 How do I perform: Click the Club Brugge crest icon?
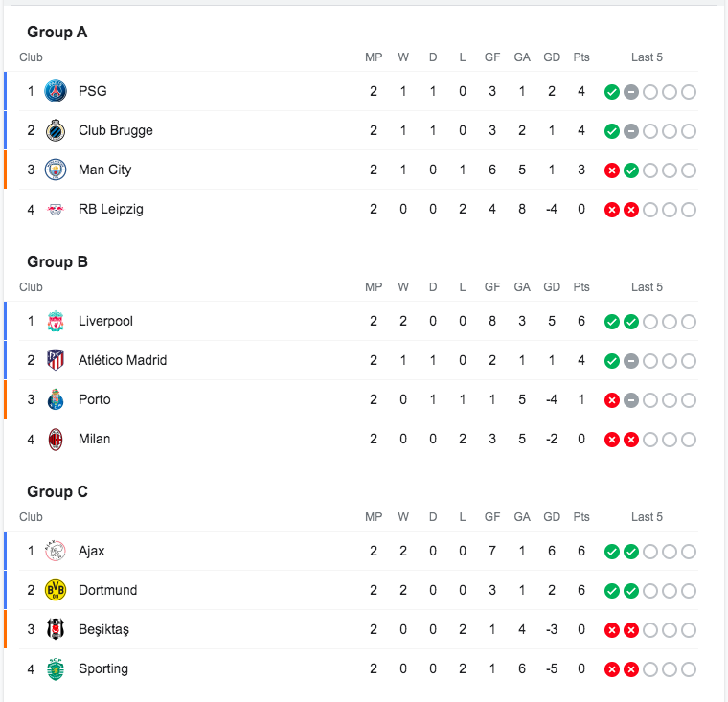[56, 130]
